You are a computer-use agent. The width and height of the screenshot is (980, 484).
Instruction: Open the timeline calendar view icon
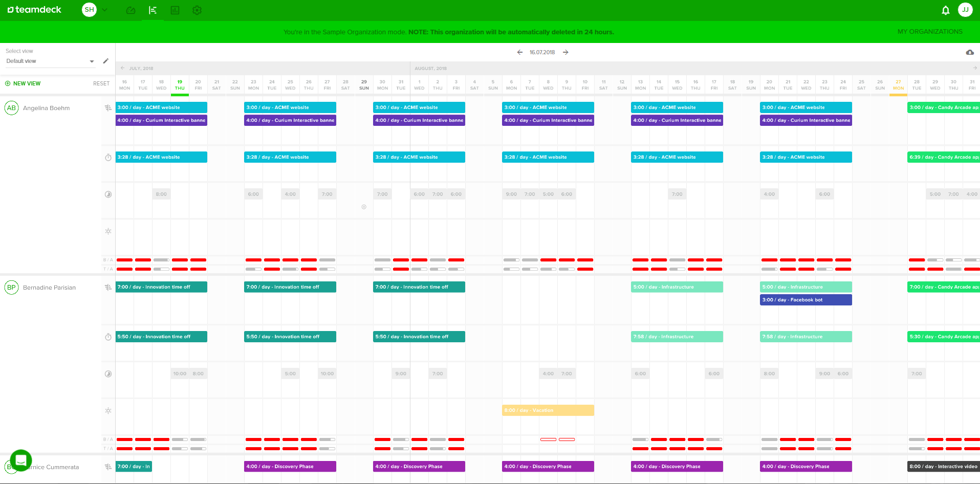coord(153,10)
